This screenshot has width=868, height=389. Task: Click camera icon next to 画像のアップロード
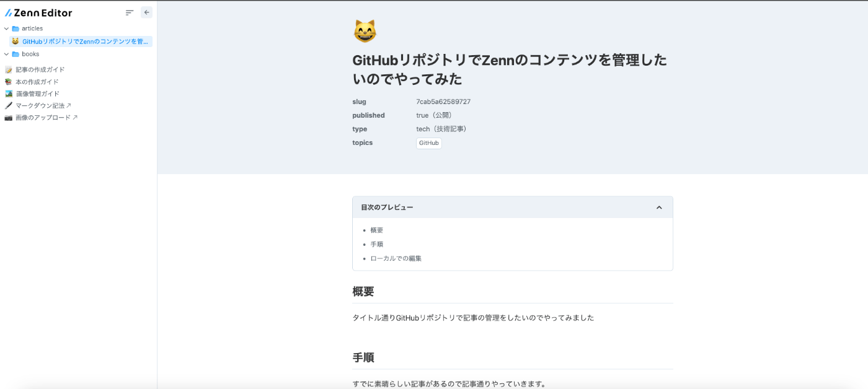(x=9, y=117)
